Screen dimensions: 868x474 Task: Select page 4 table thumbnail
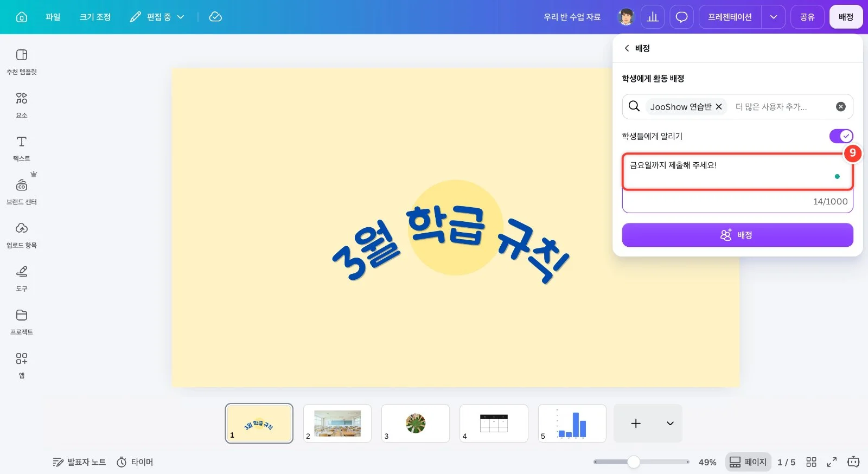coord(494,424)
